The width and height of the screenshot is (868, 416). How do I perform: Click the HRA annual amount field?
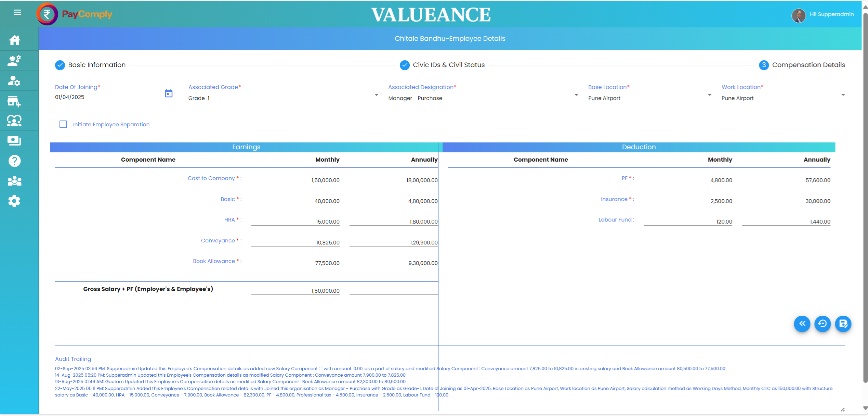click(394, 222)
